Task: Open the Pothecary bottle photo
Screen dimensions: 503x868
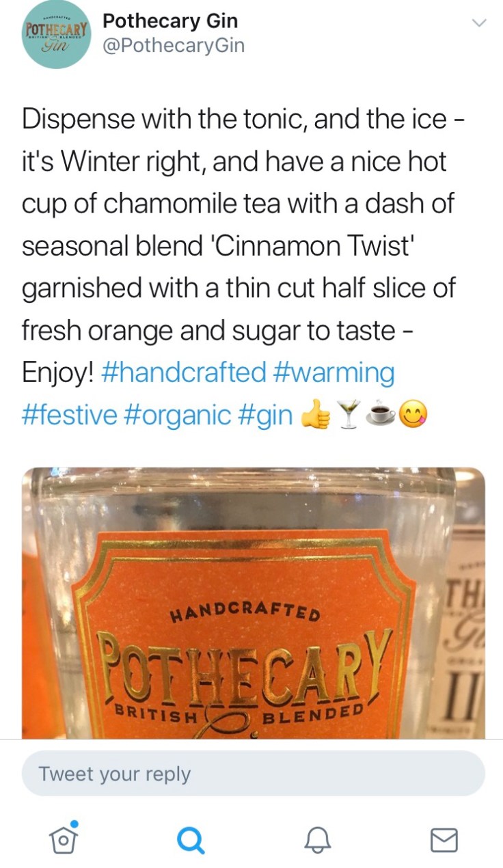Action: pos(254,603)
